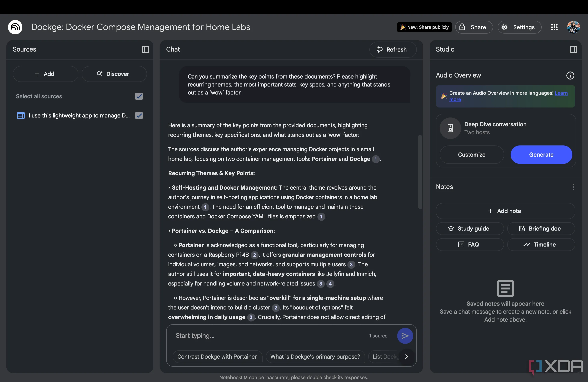Click the send message arrow button
The height and width of the screenshot is (382, 588).
[x=405, y=336]
